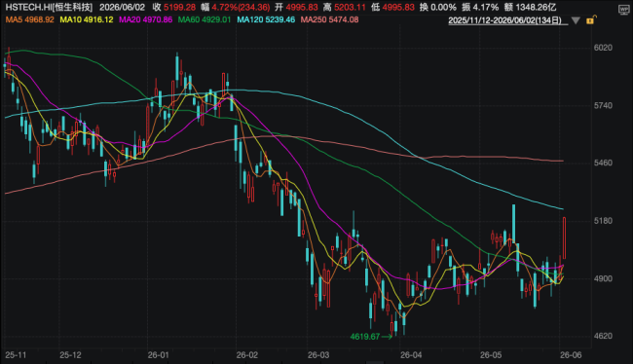Open the 2025/11/12-2026/06/02 date range selector
Image resolution: width=633 pixels, height=364 pixels.
504,20
